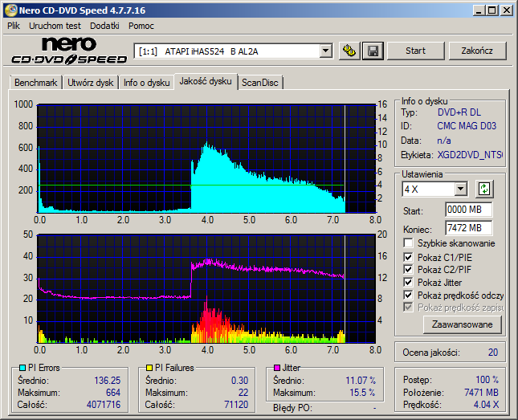Maximize the Nero CD-DVD Speed window
Viewport: 518px width, 420px height.
coord(492,10)
